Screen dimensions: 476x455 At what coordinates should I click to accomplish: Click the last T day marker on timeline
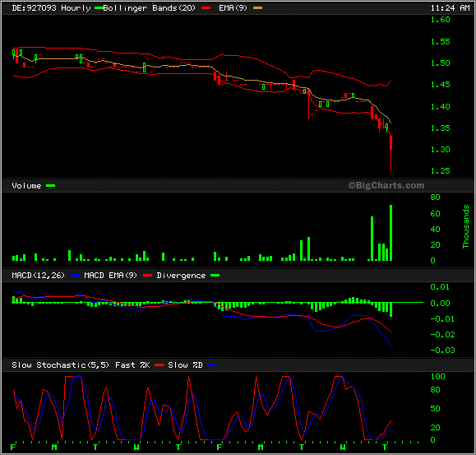[385, 447]
